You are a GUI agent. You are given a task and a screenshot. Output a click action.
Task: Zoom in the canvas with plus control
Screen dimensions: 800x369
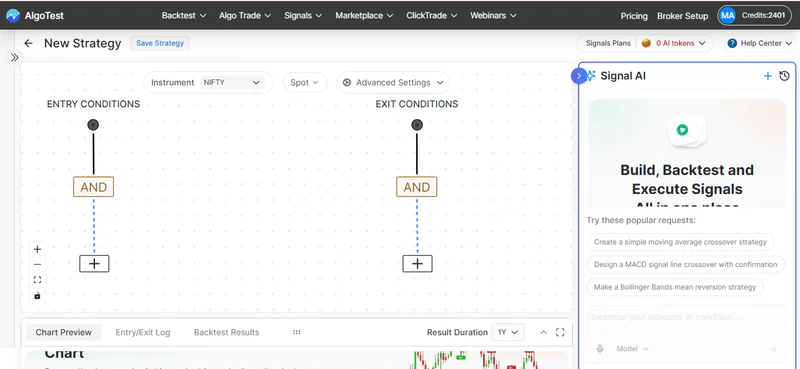point(37,250)
